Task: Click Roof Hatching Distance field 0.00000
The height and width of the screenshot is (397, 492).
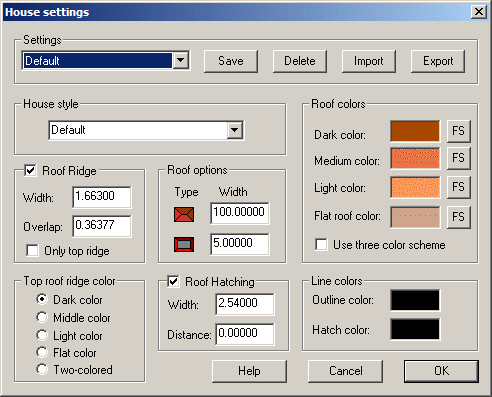Action: (245, 334)
